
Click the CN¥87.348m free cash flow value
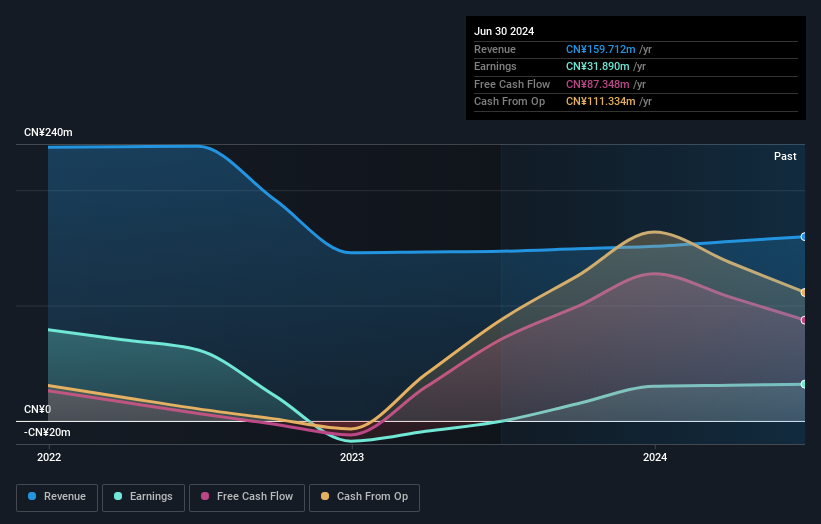597,84
